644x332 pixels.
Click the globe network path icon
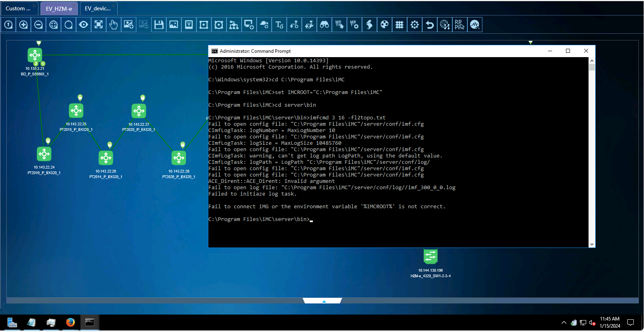pyautogui.click(x=445, y=25)
